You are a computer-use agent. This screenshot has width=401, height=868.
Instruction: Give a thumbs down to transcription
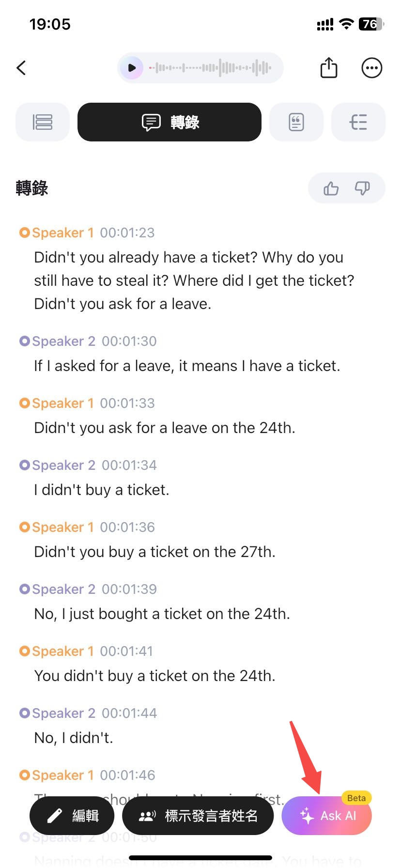[362, 188]
